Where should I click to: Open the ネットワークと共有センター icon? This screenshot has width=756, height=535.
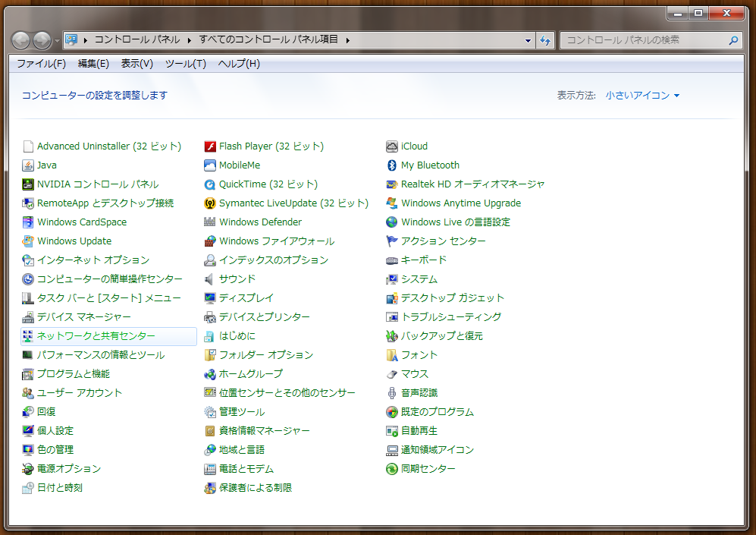click(x=28, y=335)
